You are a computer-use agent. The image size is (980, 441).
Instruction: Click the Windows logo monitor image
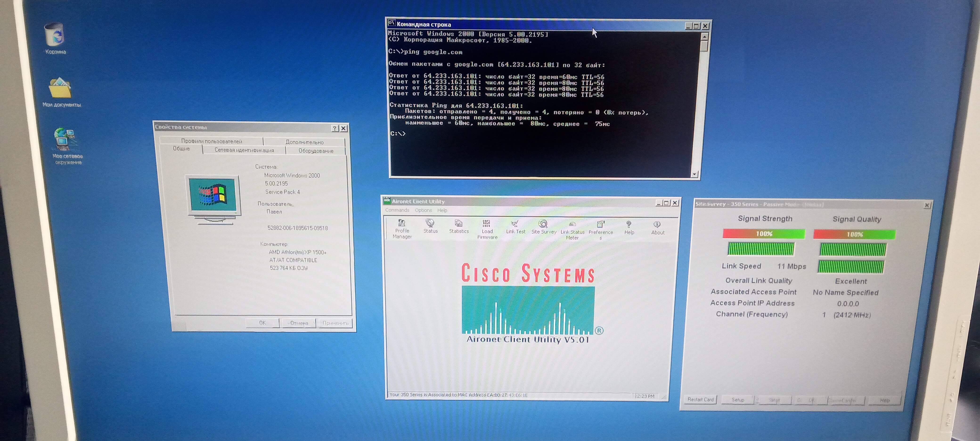pyautogui.click(x=214, y=200)
